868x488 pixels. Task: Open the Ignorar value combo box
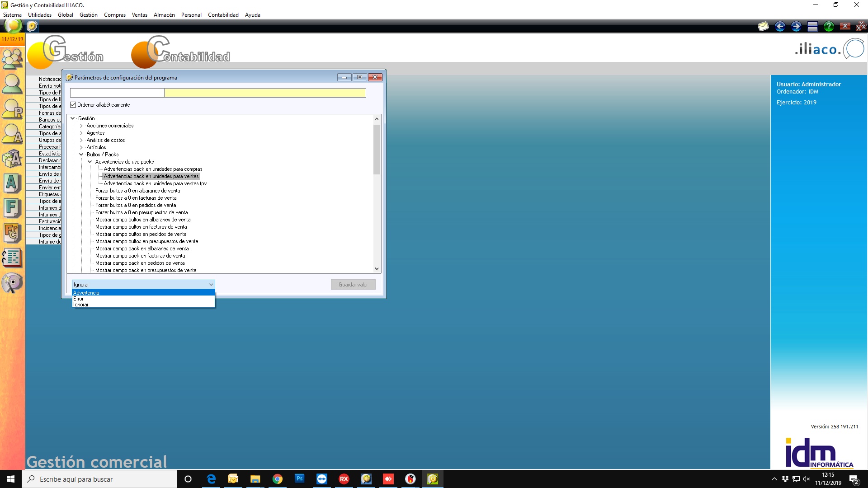(143, 285)
